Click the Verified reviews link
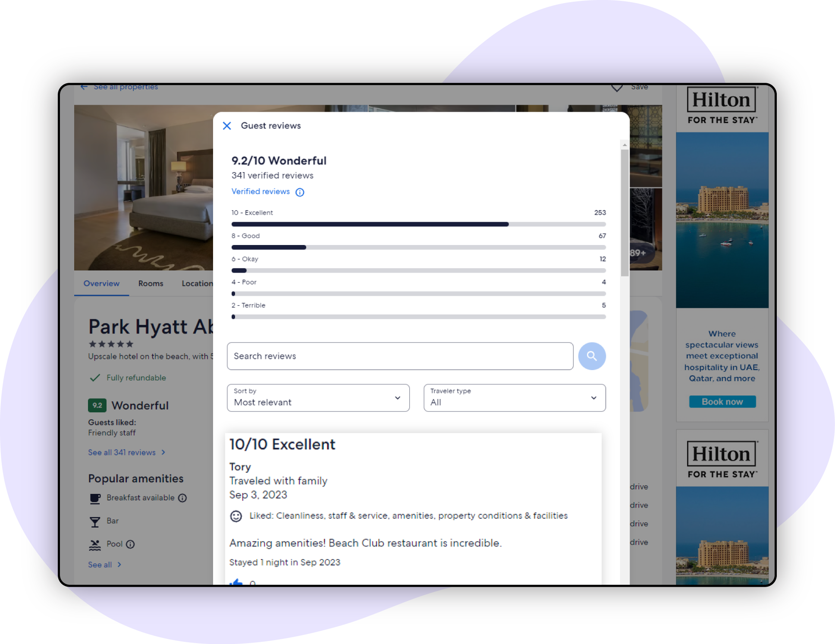 (261, 192)
